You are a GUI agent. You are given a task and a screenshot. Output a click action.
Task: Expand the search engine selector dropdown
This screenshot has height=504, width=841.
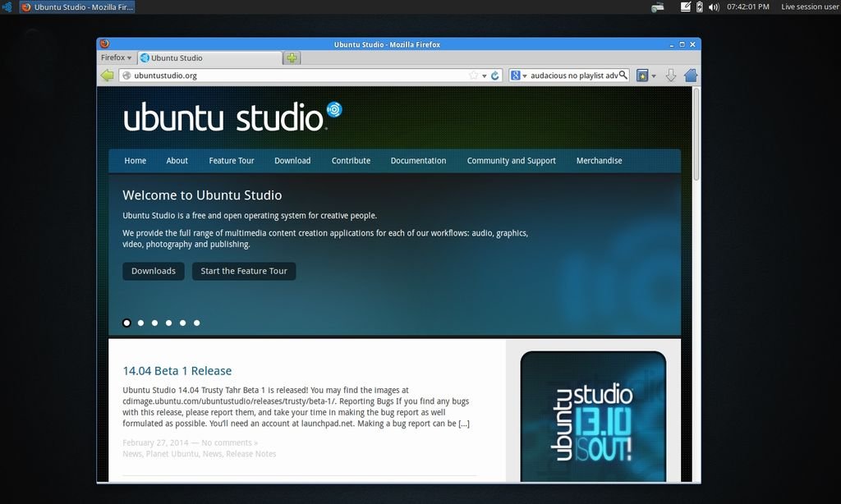coord(519,76)
